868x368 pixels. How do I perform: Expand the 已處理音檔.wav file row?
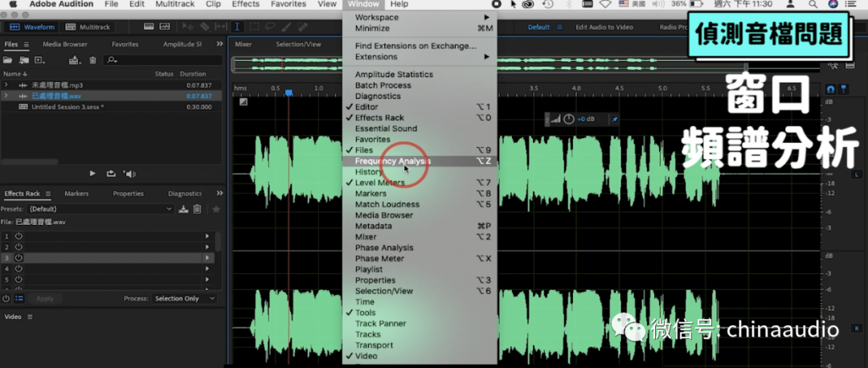point(6,96)
